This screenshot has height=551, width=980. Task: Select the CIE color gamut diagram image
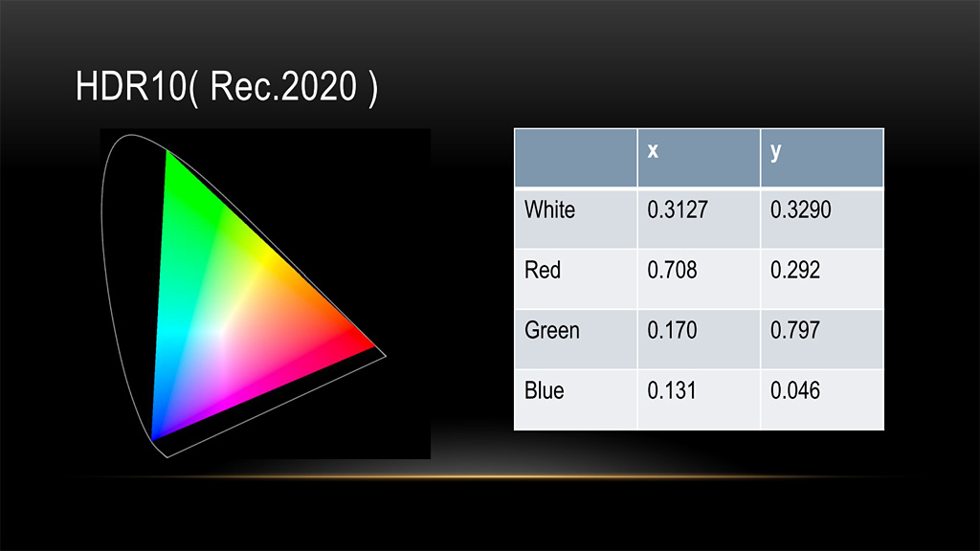coord(265,294)
